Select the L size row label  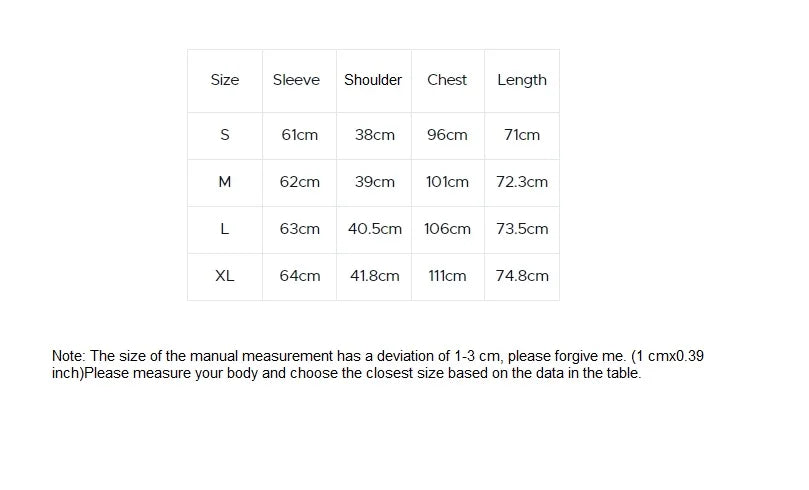coord(225,229)
